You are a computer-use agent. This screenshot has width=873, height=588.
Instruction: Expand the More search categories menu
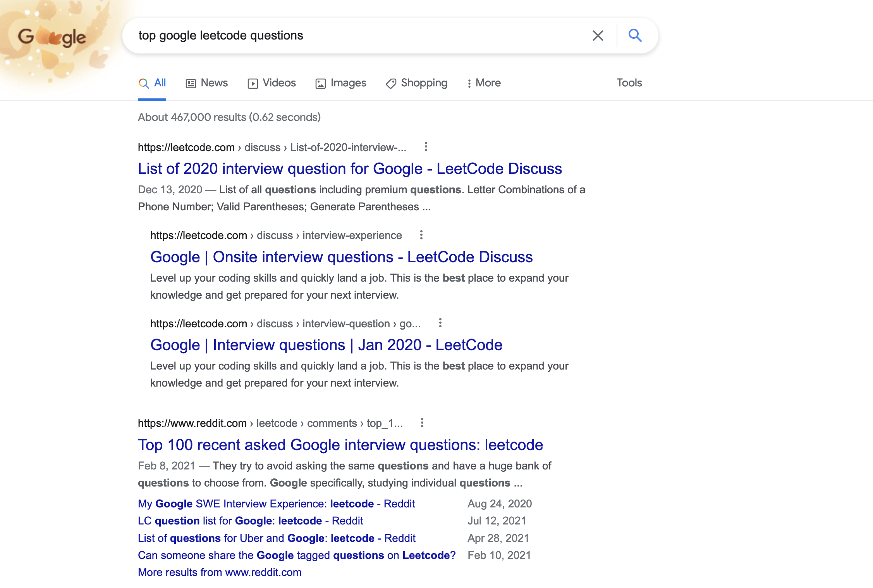(x=484, y=83)
